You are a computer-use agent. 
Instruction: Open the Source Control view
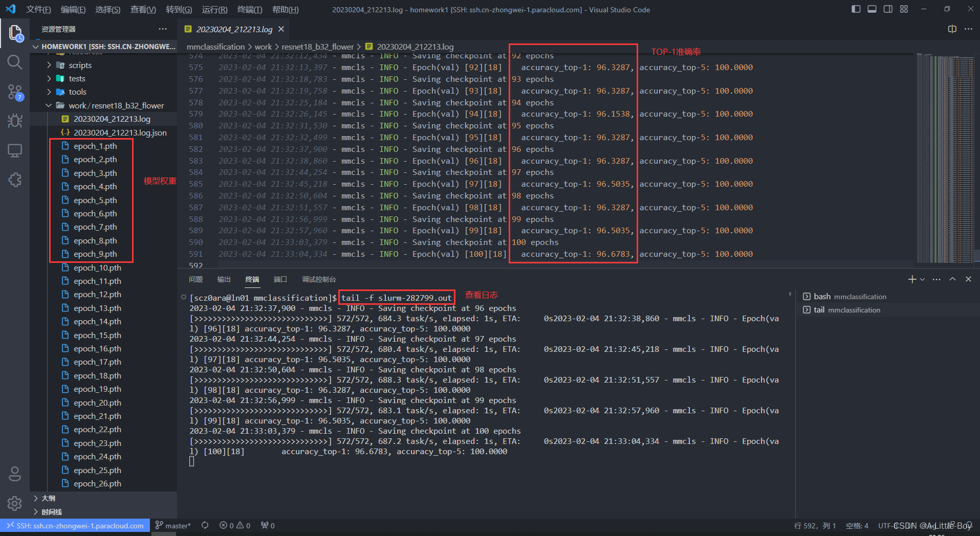point(15,92)
